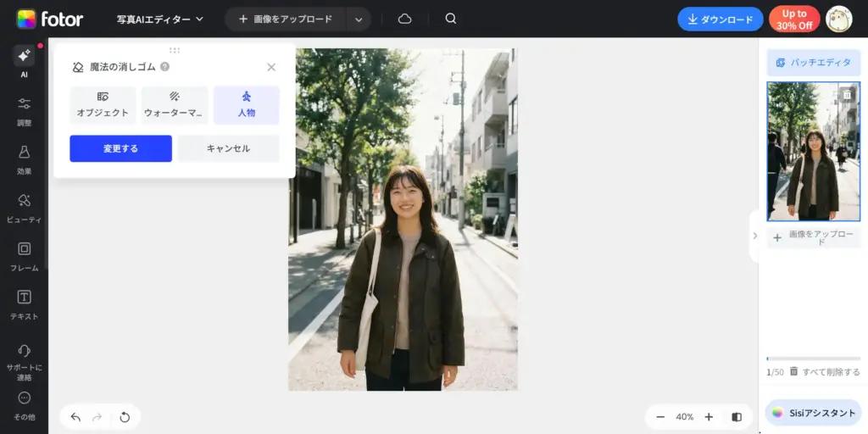
Task: Click the panel drag handle dots
Action: click(175, 50)
